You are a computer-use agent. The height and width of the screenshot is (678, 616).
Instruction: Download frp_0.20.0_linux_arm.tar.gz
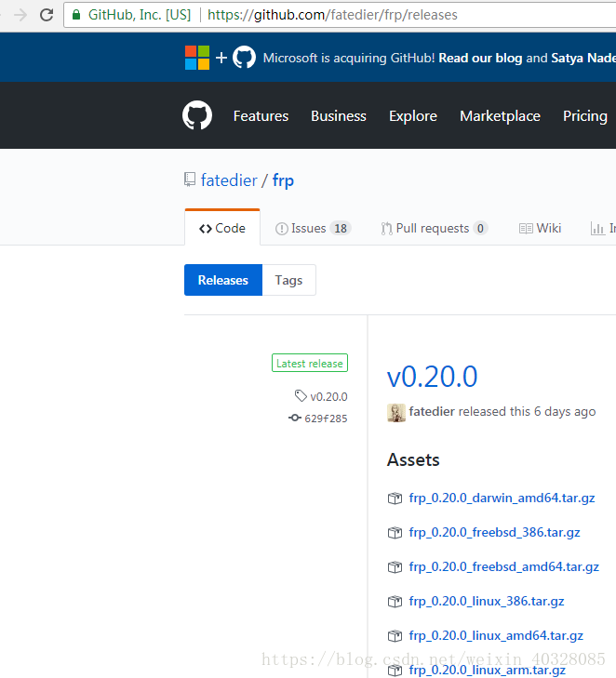487,671
